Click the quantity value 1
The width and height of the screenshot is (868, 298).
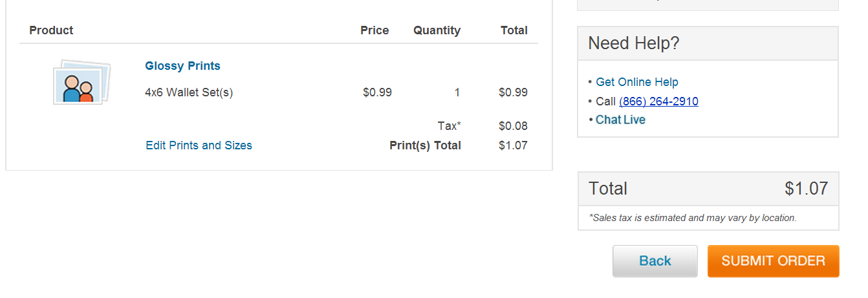tap(457, 92)
